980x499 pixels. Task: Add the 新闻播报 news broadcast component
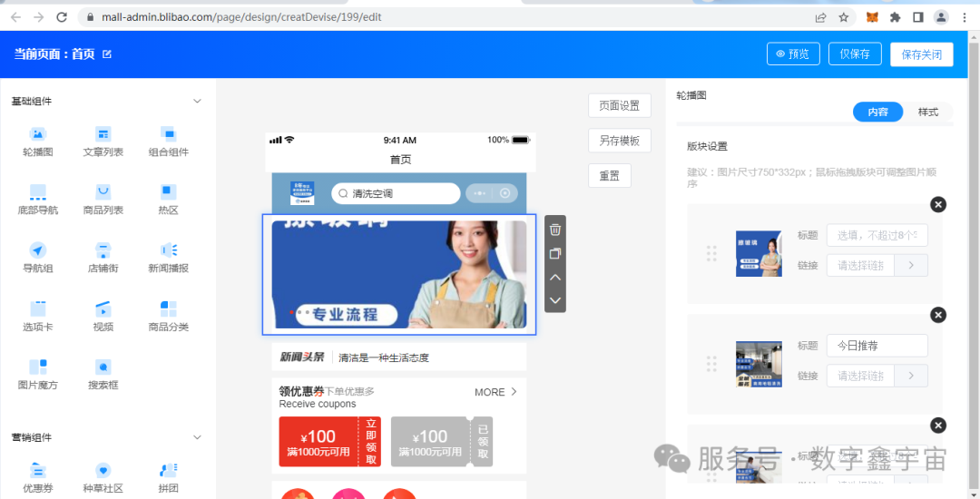168,258
